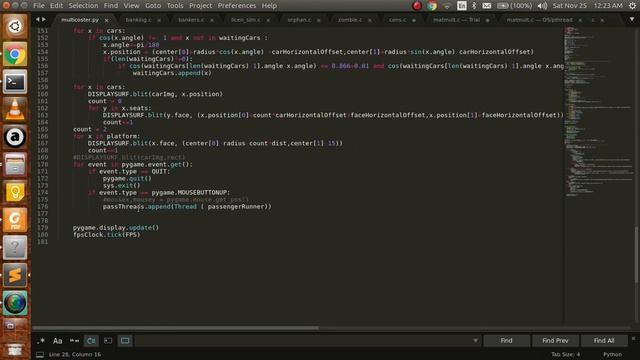640x360 pixels.
Task: Open the network Wi-Fi indicator
Action: 447,6
